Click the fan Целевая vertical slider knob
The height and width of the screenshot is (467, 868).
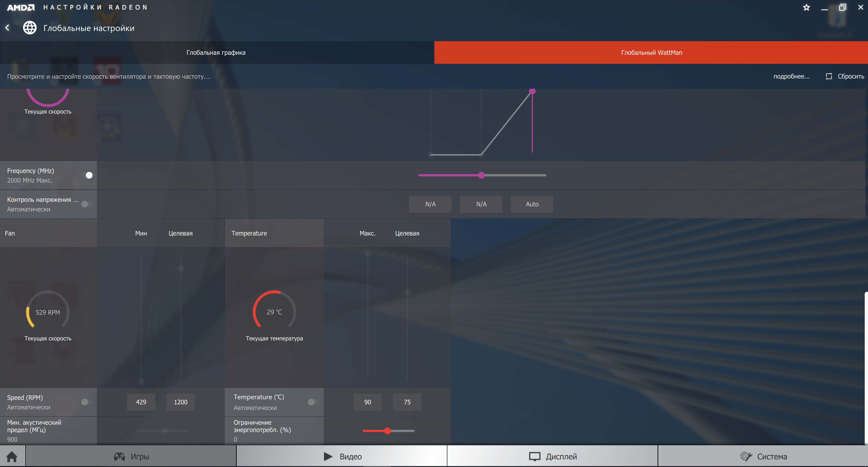[x=181, y=268]
